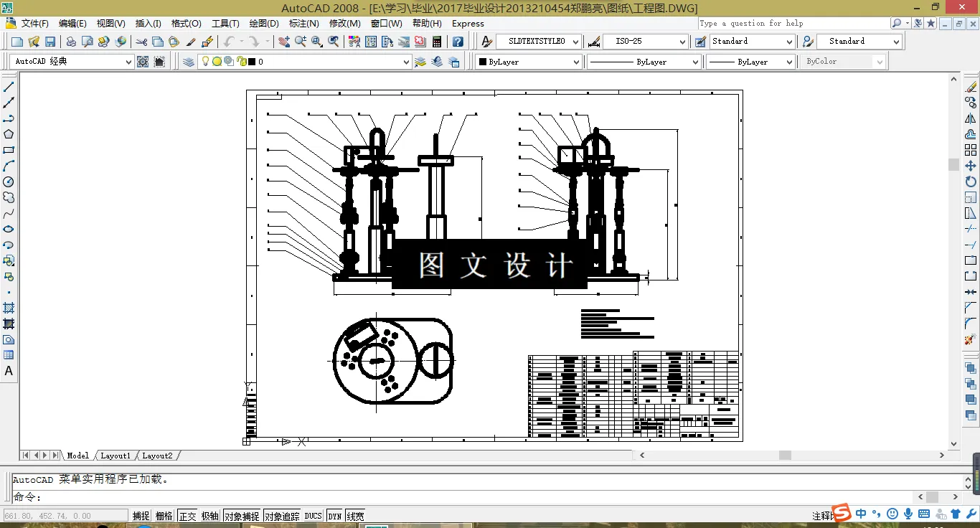Open the ByLayer lineweight dropdown

[750, 62]
